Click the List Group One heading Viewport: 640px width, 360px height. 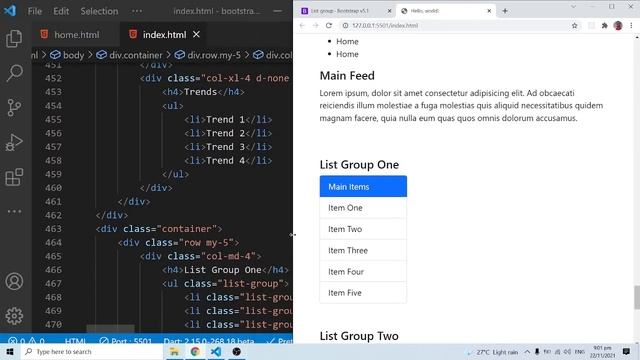click(x=359, y=164)
